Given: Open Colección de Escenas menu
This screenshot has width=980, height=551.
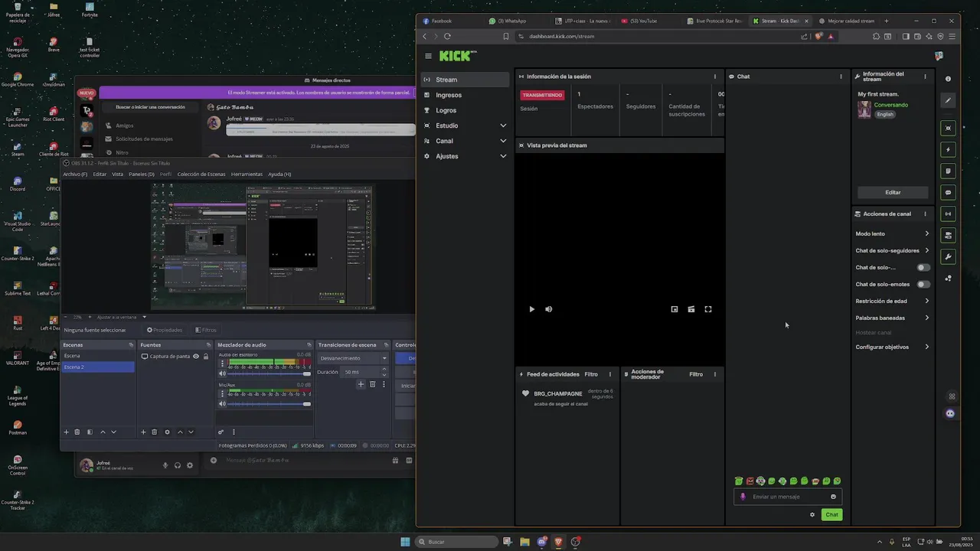Looking at the screenshot, I should [x=201, y=174].
